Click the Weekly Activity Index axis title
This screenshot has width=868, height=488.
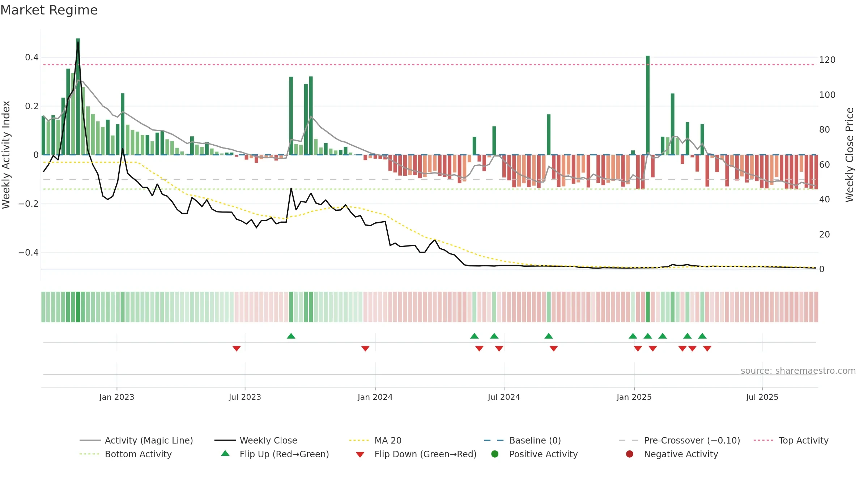click(x=6, y=155)
